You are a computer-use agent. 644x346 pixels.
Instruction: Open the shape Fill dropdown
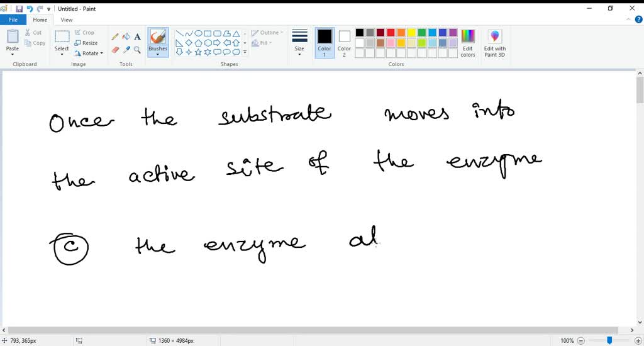(262, 43)
